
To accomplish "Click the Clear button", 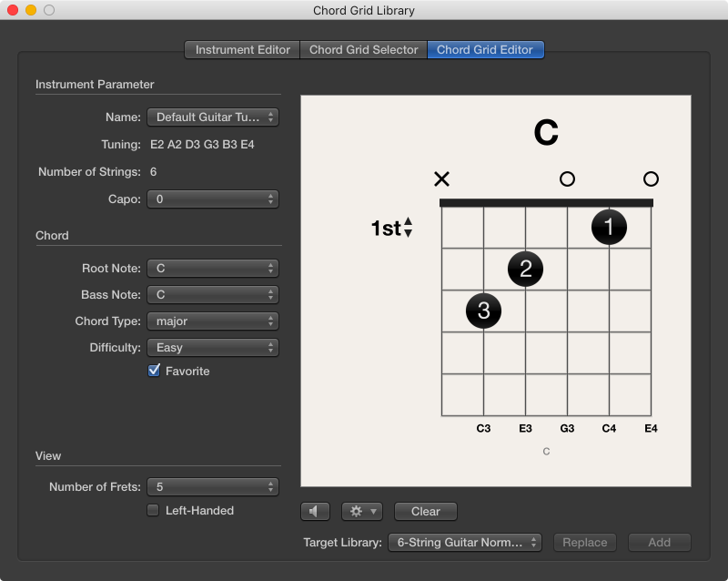I will point(425,511).
